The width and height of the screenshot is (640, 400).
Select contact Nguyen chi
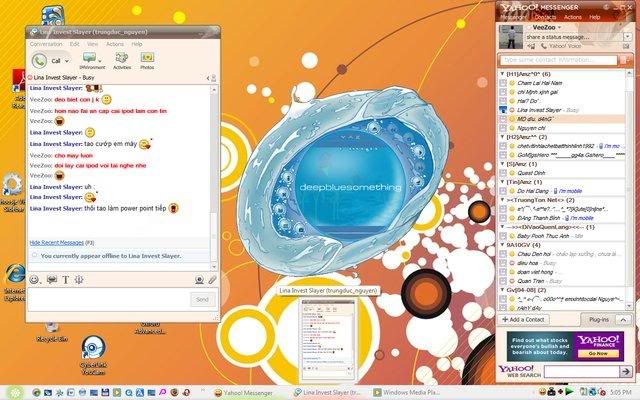click(x=561, y=128)
